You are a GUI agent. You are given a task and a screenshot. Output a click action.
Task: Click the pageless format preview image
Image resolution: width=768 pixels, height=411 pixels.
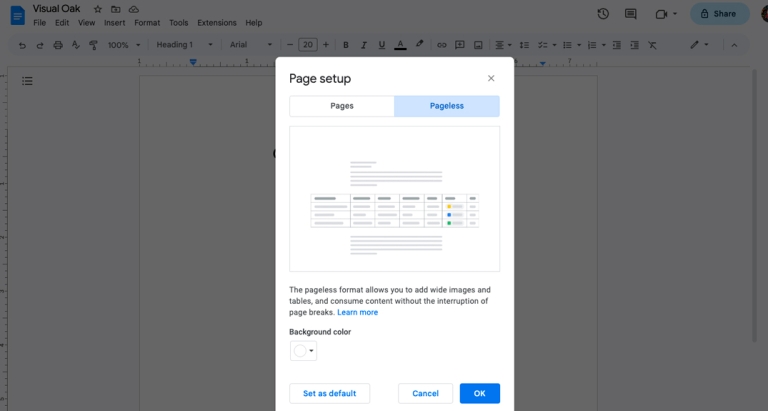coord(394,199)
